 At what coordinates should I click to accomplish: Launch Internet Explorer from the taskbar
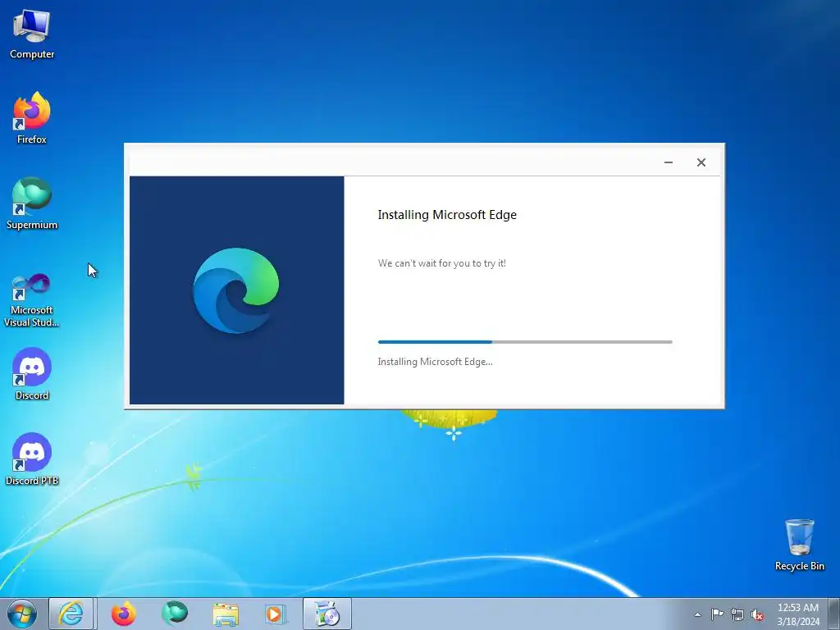(71, 614)
